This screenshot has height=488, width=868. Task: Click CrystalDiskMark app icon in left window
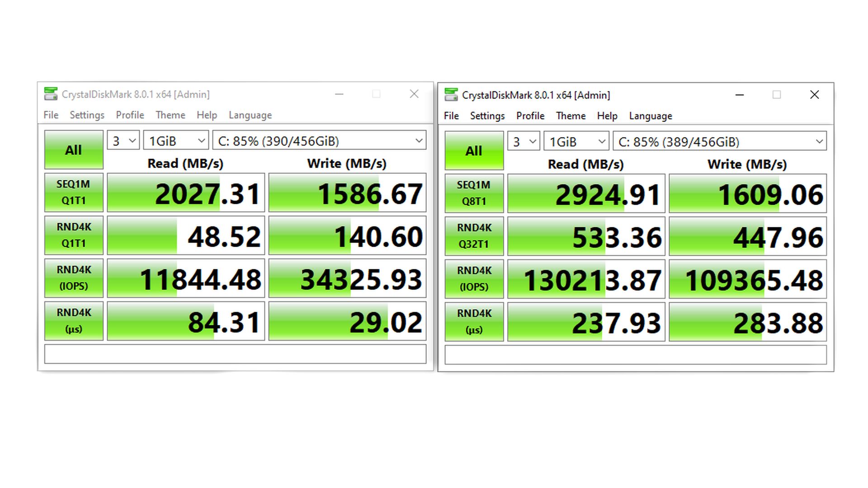pyautogui.click(x=51, y=94)
